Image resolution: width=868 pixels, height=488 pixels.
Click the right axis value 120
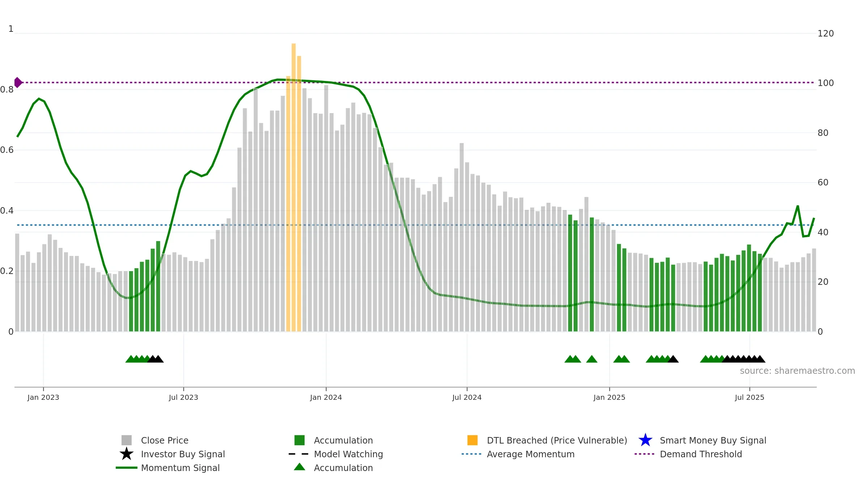pos(826,34)
